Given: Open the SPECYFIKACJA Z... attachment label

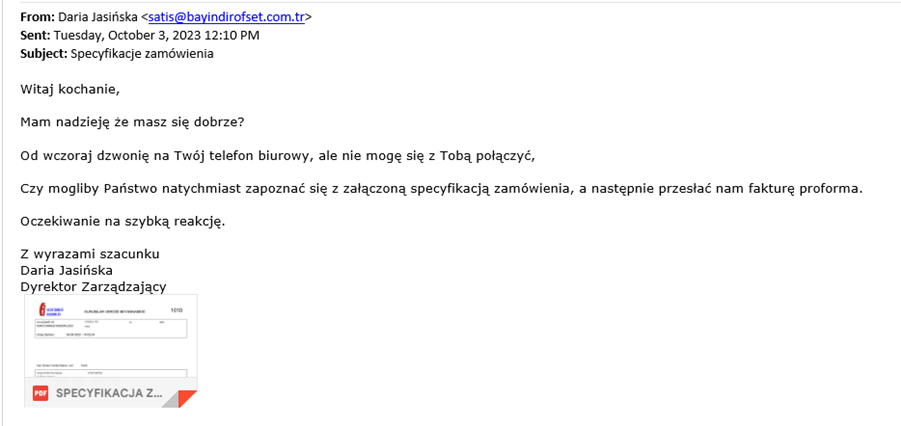Looking at the screenshot, I should pos(109,394).
